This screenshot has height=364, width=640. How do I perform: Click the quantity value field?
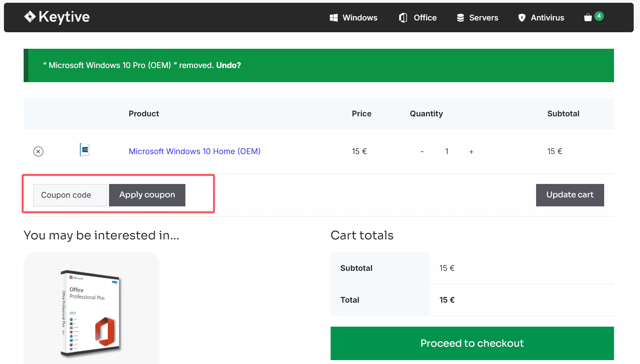[447, 151]
